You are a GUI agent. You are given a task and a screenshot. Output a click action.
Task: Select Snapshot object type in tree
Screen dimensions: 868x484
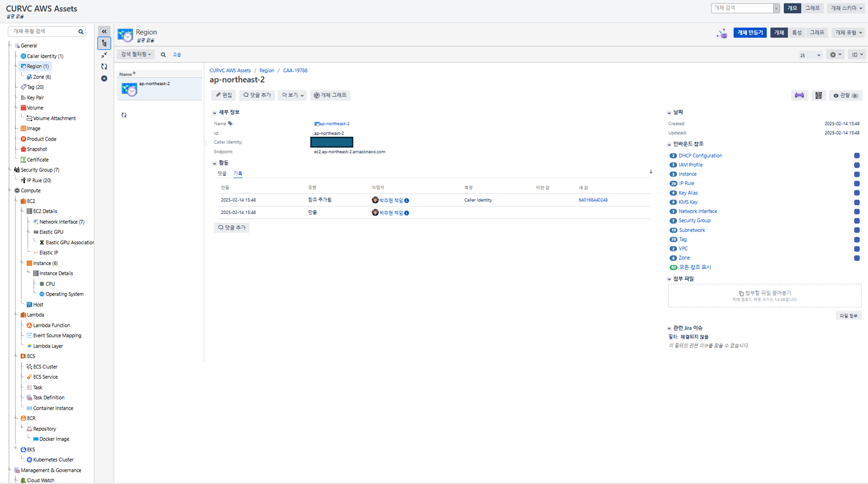click(x=37, y=149)
